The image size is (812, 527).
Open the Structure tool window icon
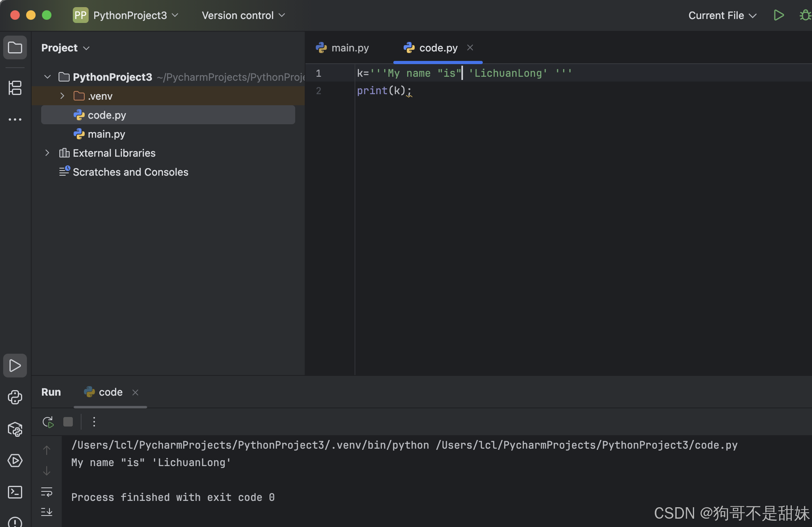pos(15,87)
